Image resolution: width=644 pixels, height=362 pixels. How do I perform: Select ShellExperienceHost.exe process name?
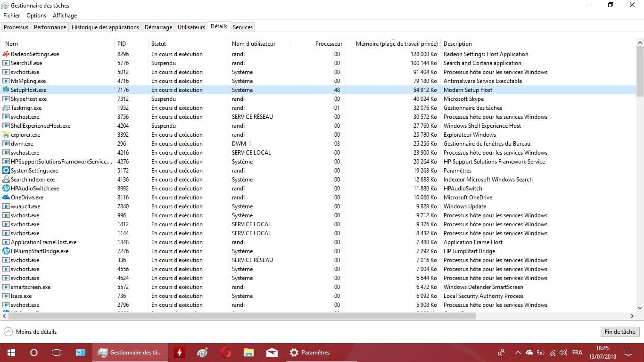tap(41, 126)
